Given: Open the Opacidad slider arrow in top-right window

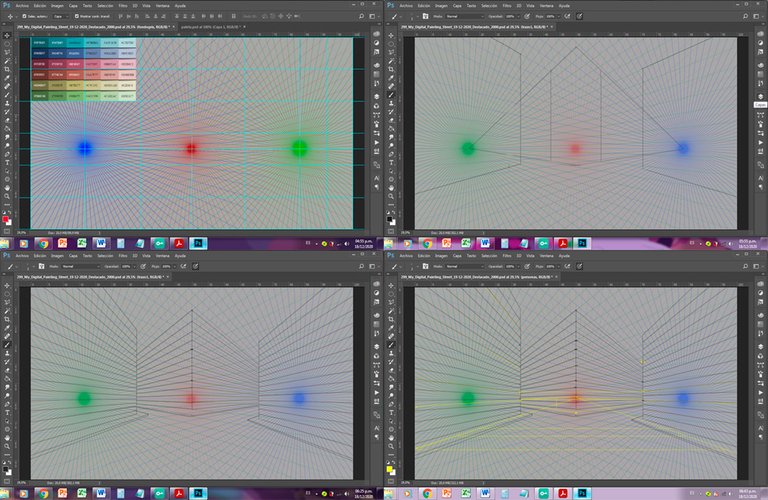Looking at the screenshot, I should pyautogui.click(x=519, y=16).
